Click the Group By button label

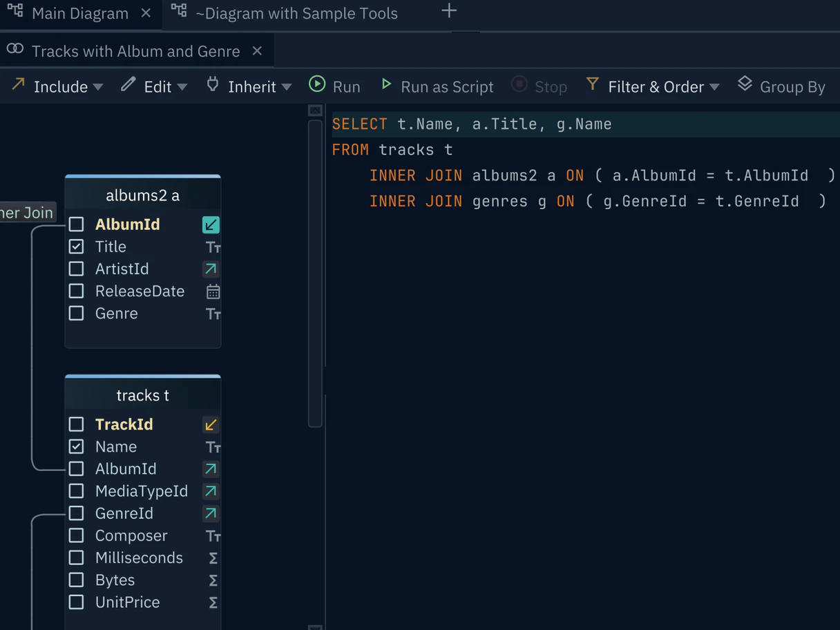792,87
